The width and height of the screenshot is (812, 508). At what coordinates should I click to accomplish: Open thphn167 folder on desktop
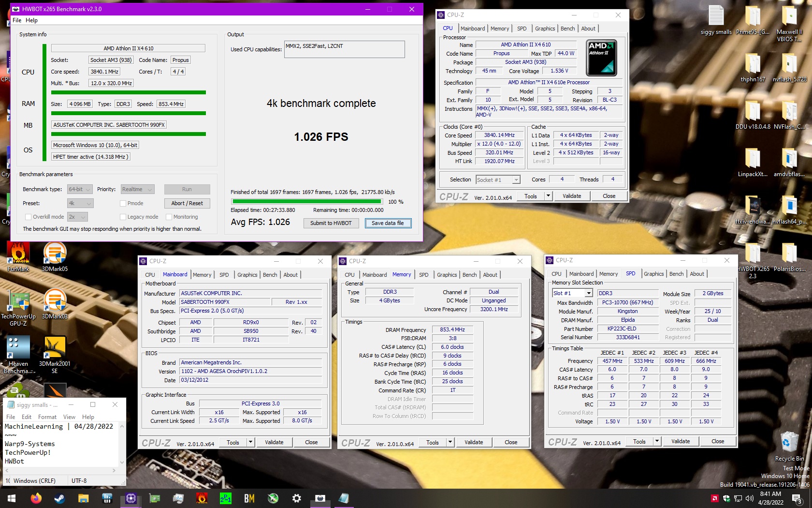pos(753,68)
